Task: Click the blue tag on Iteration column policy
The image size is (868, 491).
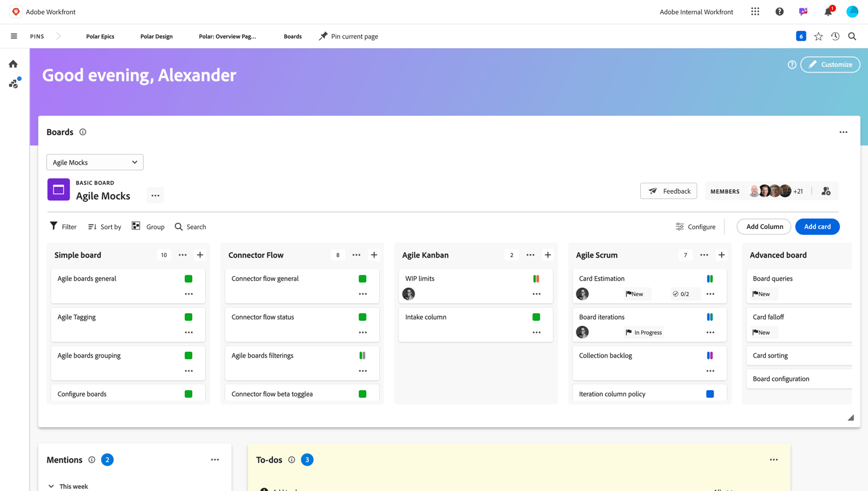Action: (710, 394)
